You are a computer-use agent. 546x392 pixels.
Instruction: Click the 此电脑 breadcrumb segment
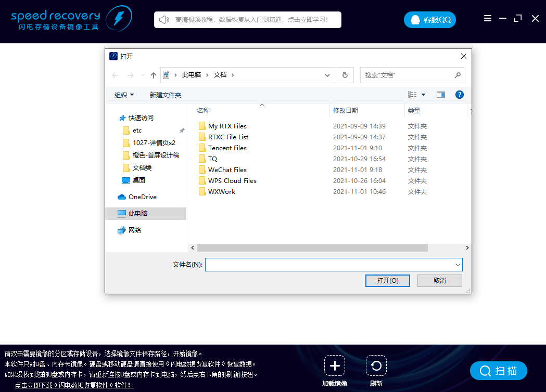192,75
